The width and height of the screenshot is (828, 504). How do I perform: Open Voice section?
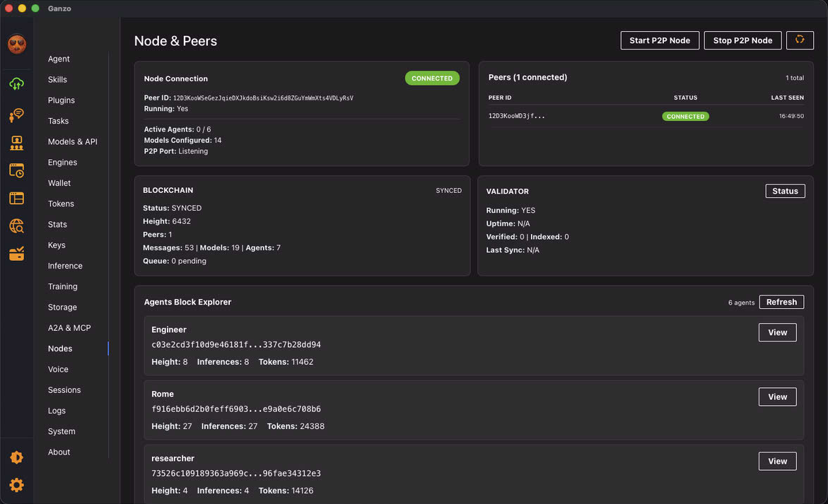click(58, 369)
